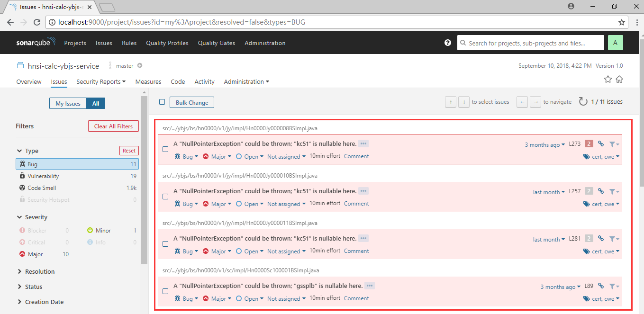The height and width of the screenshot is (314, 644).
Task: Expand the Creation Date filter section
Action: coord(40,302)
